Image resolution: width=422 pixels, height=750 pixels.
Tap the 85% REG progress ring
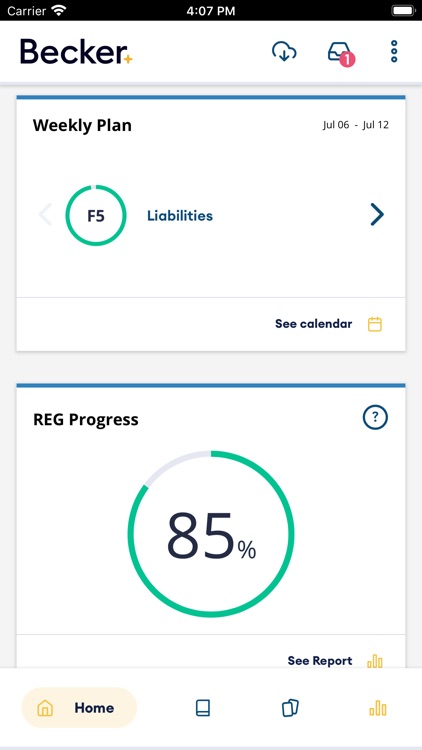tap(211, 534)
